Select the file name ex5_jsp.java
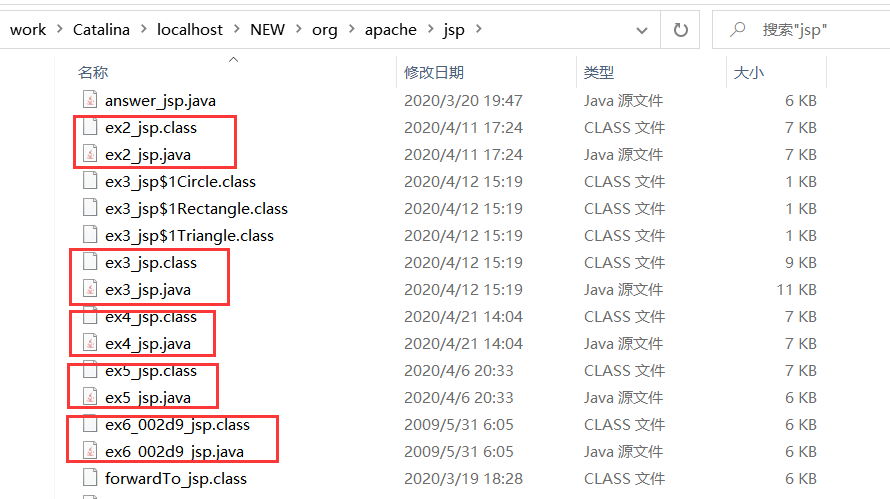Screen dimensions: 890x499 (148, 398)
